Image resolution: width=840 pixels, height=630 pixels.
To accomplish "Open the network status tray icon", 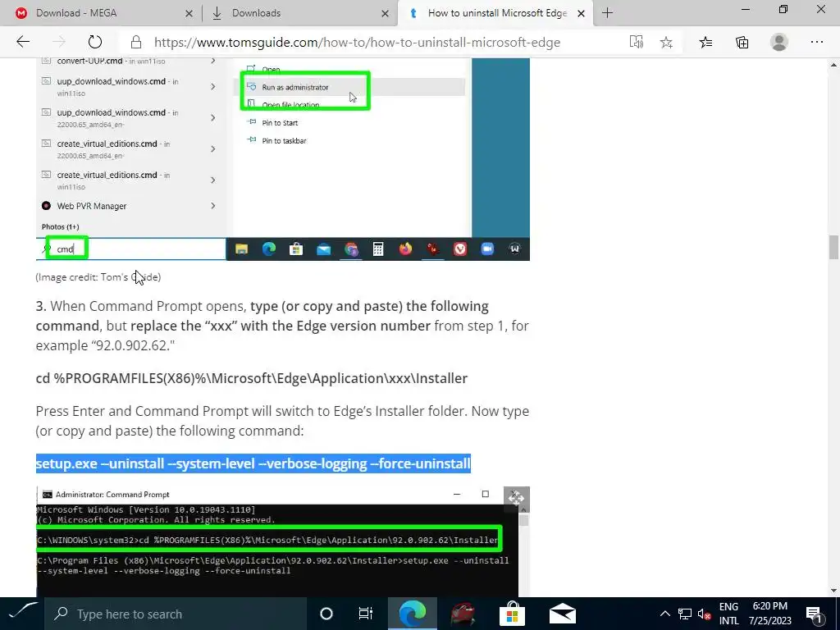I will (x=685, y=614).
